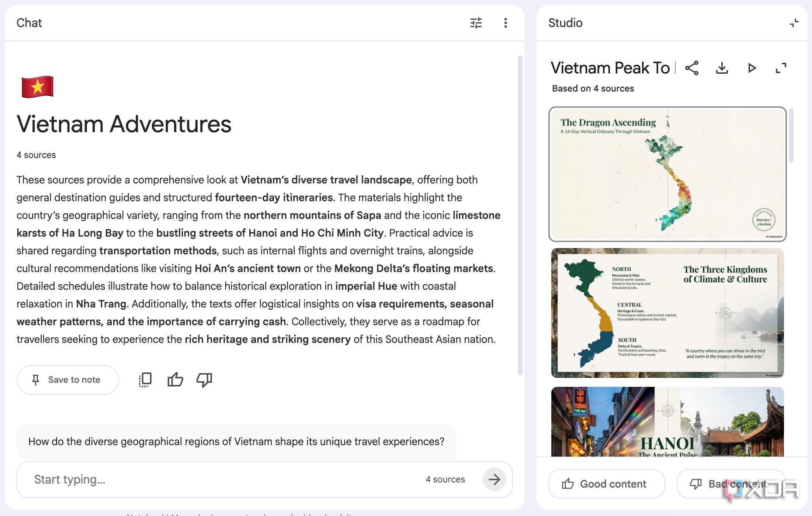Click the Vietnam Peak To deck title

coord(610,68)
